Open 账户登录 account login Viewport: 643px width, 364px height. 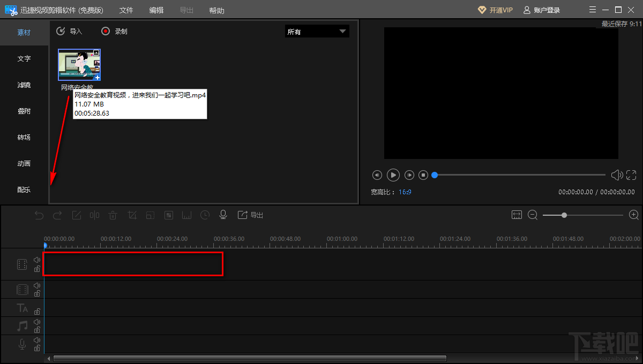541,10
